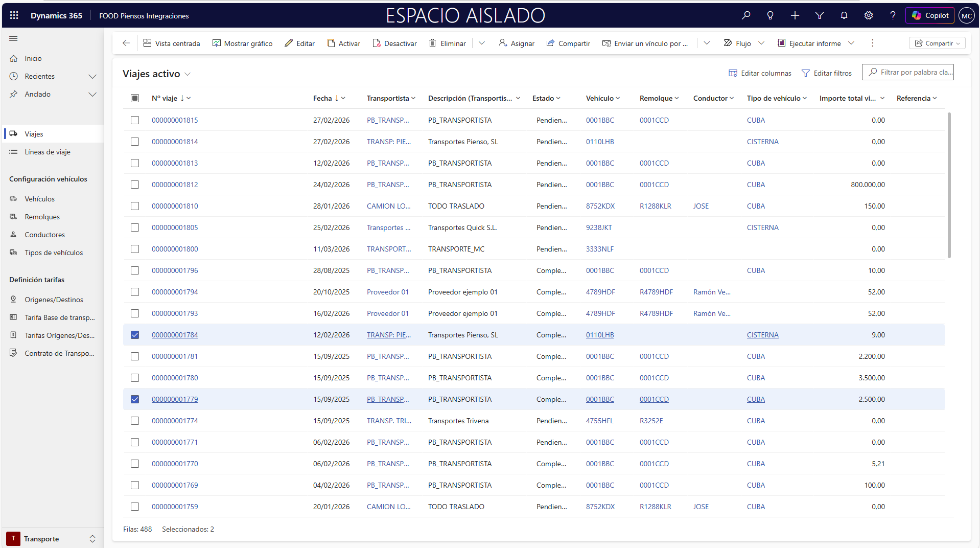The image size is (980, 548).
Task: Open the Dynamics 365 app launcher waffle
Action: click(x=14, y=15)
